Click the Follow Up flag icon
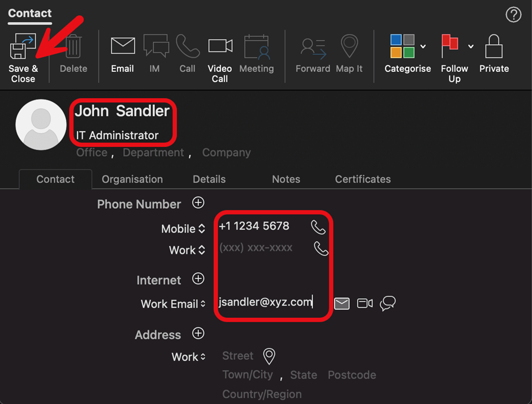Screen dimensions: 532x404 [449, 46]
